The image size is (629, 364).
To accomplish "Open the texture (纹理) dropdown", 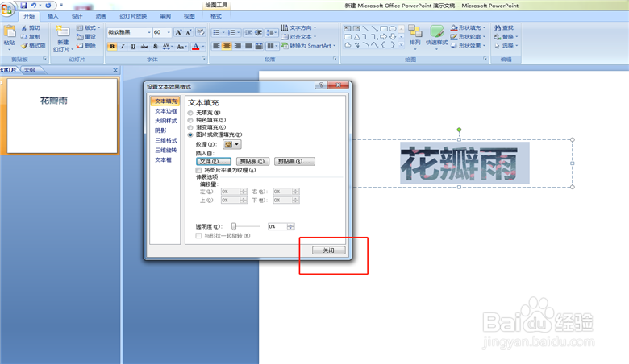I will point(232,144).
